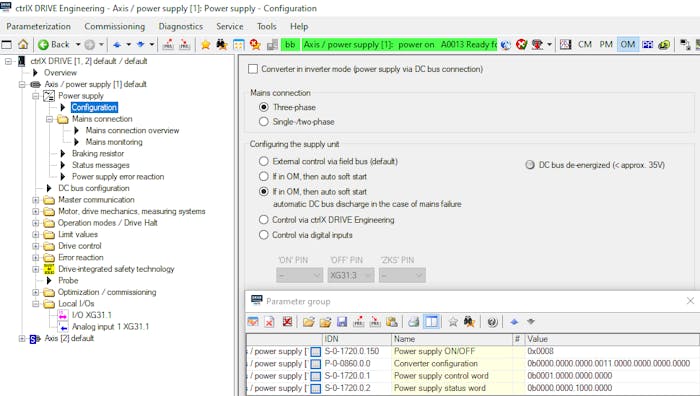Open the Parameterization menu

pyautogui.click(x=38, y=26)
